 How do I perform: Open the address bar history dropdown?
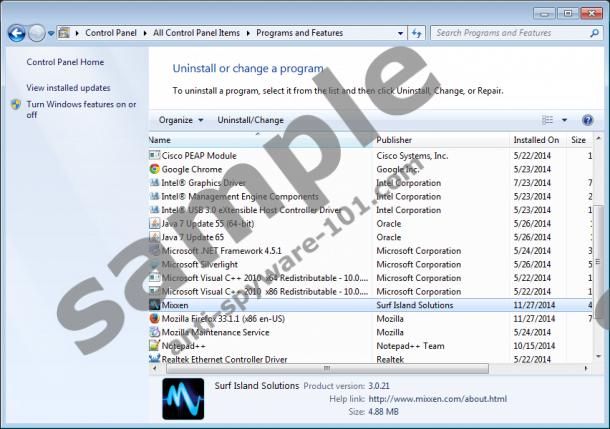coord(401,33)
